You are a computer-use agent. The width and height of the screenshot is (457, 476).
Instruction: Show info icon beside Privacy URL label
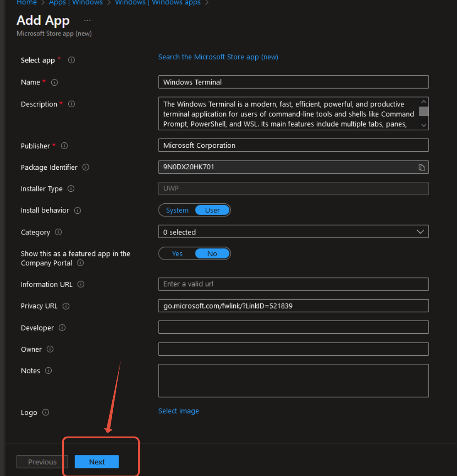pos(66,306)
